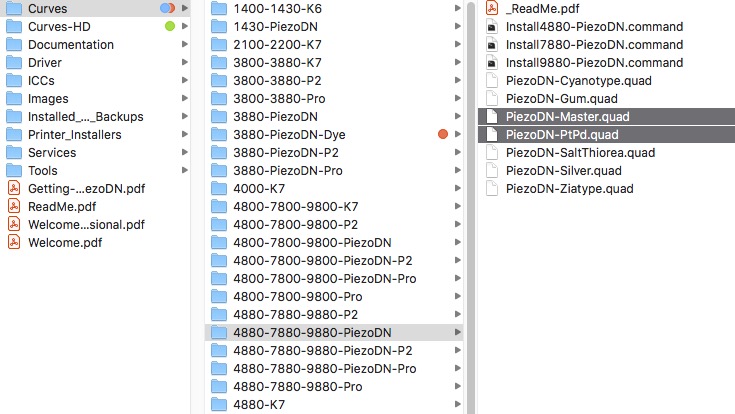This screenshot has width=735, height=414.
Task: Open the Printer_Installers folder
Action: (x=74, y=134)
